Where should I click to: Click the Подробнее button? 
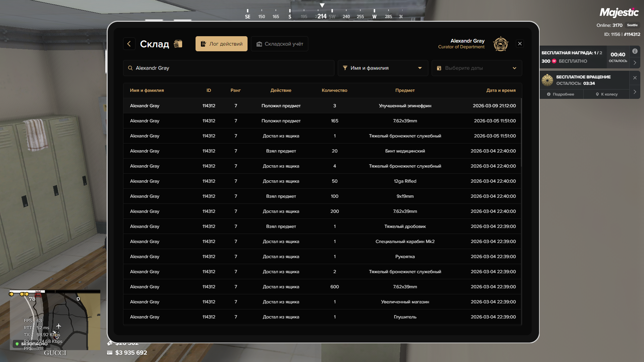coord(560,94)
